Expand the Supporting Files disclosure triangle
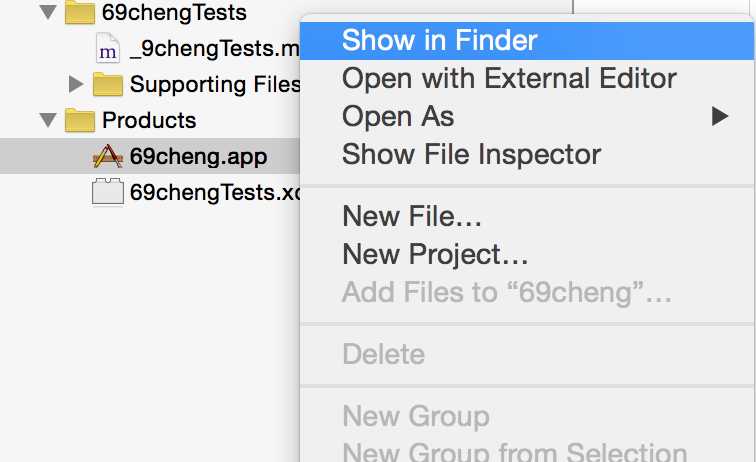The width and height of the screenshot is (756, 462). tap(76, 84)
